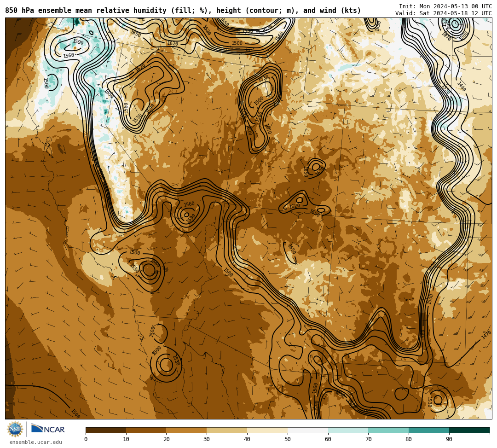Click the Valid: Sat 2024-05-18 12 UTC text

(444, 13)
